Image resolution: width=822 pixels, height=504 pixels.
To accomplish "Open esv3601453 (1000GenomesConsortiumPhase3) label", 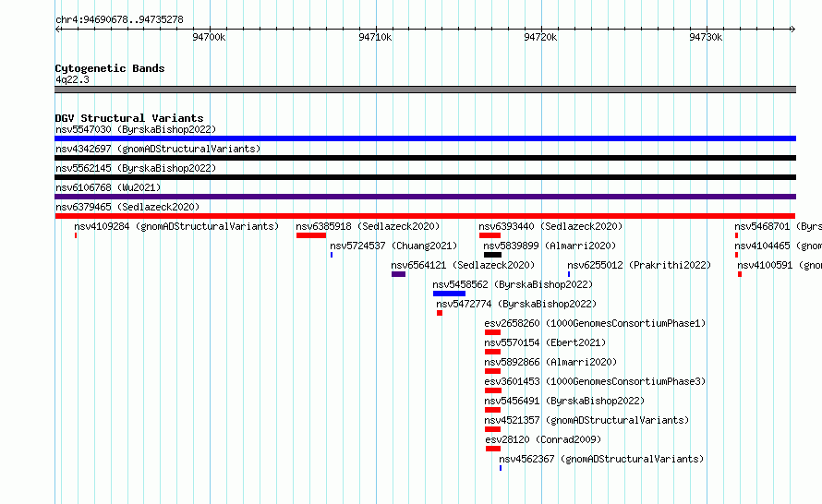I will pyautogui.click(x=595, y=381).
